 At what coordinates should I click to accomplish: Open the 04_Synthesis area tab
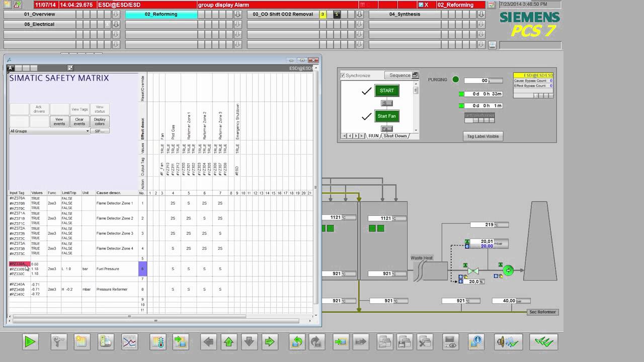click(x=405, y=15)
